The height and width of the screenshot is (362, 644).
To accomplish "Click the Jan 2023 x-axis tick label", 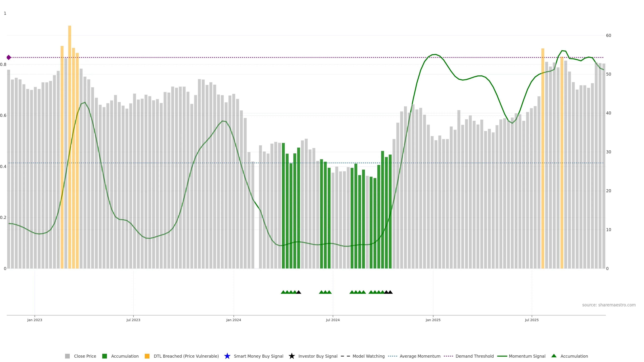I will pyautogui.click(x=35, y=320).
